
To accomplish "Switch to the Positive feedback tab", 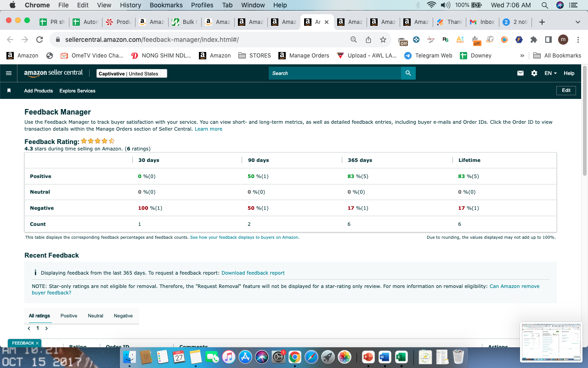I will (69, 316).
